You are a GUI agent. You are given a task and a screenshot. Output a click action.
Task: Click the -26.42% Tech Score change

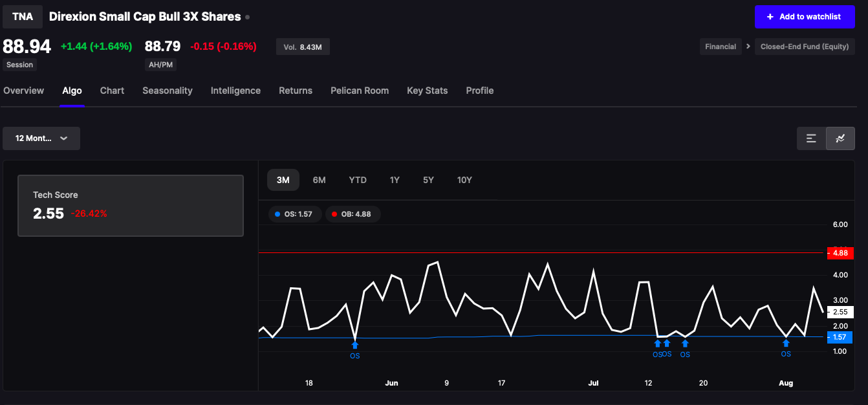[x=89, y=213]
